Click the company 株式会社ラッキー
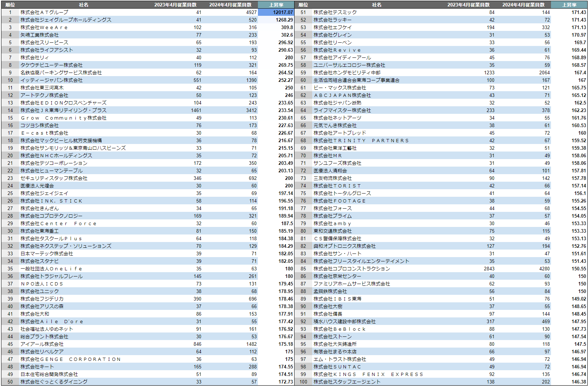The width and height of the screenshot is (588, 386). click(333, 20)
